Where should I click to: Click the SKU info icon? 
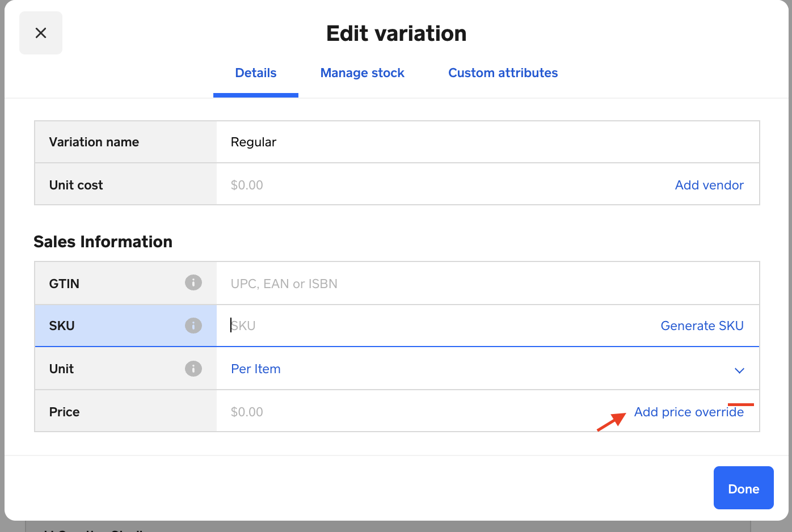point(193,326)
